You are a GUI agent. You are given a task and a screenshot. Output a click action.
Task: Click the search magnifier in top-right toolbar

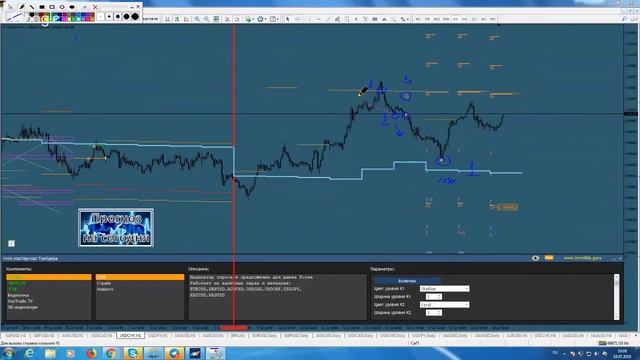(624, 19)
